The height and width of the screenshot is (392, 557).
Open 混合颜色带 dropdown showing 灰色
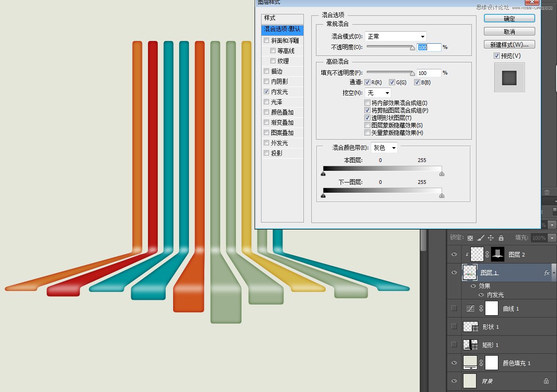(x=384, y=148)
